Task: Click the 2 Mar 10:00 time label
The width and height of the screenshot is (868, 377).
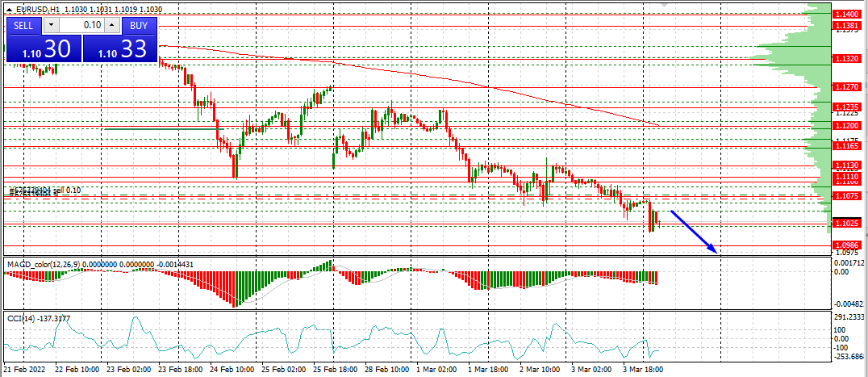Action: coord(540,369)
